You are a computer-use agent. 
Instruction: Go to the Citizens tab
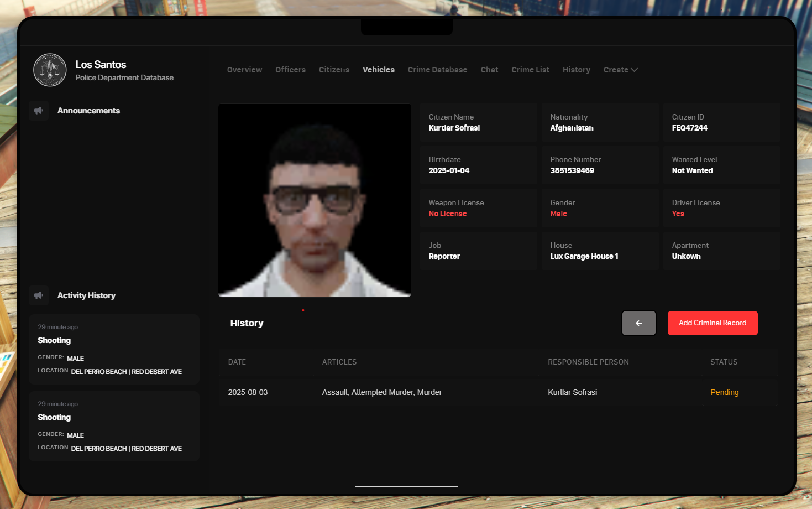pos(334,70)
